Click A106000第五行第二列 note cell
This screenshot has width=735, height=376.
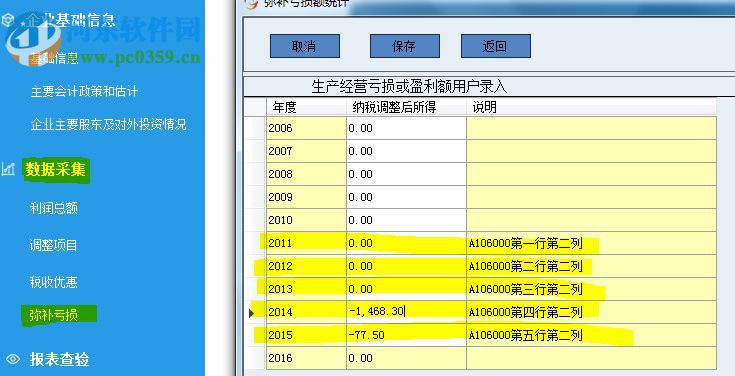tap(591, 335)
